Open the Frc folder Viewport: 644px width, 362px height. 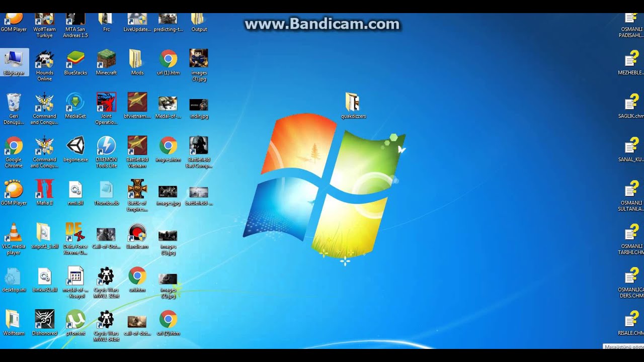click(x=106, y=23)
